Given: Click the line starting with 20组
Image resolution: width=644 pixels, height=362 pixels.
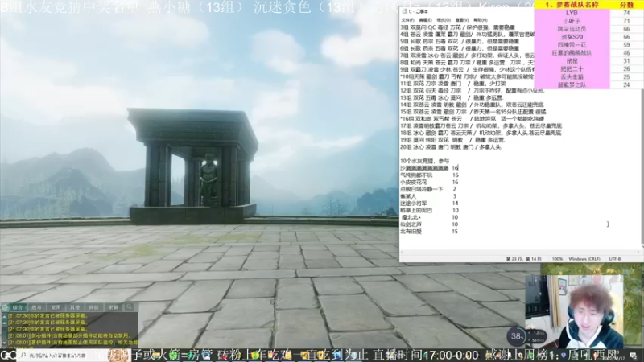Looking at the screenshot, I should click(451, 147).
